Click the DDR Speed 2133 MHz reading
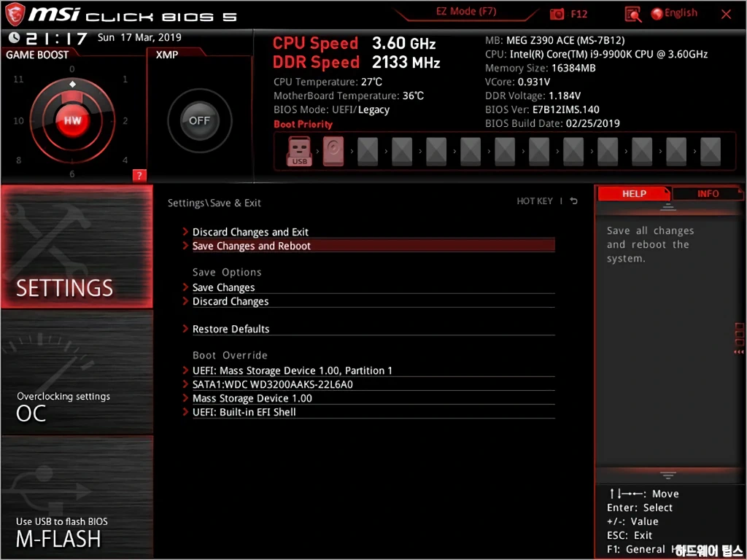Image resolution: width=747 pixels, height=560 pixels. 356,63
